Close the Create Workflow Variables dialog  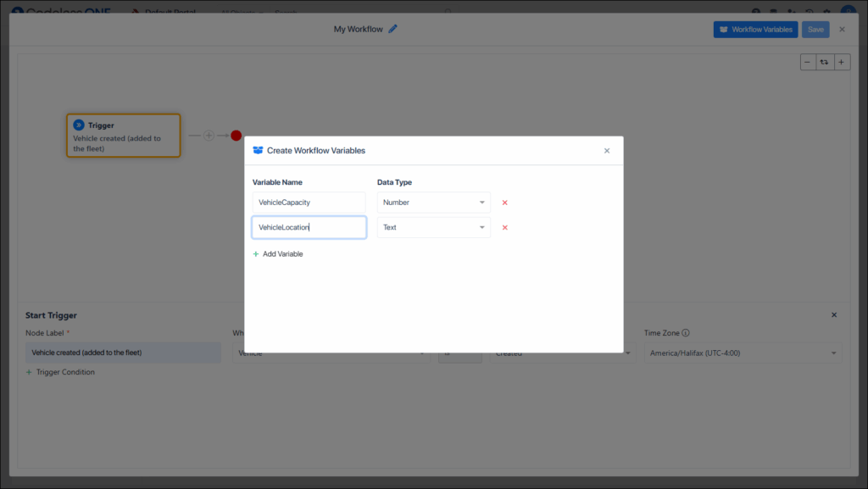(607, 151)
